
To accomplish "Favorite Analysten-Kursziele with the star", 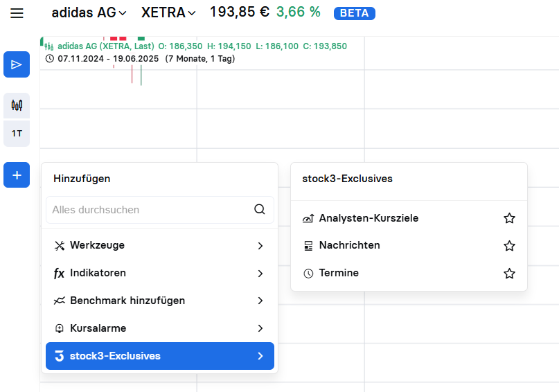I will click(x=509, y=218).
